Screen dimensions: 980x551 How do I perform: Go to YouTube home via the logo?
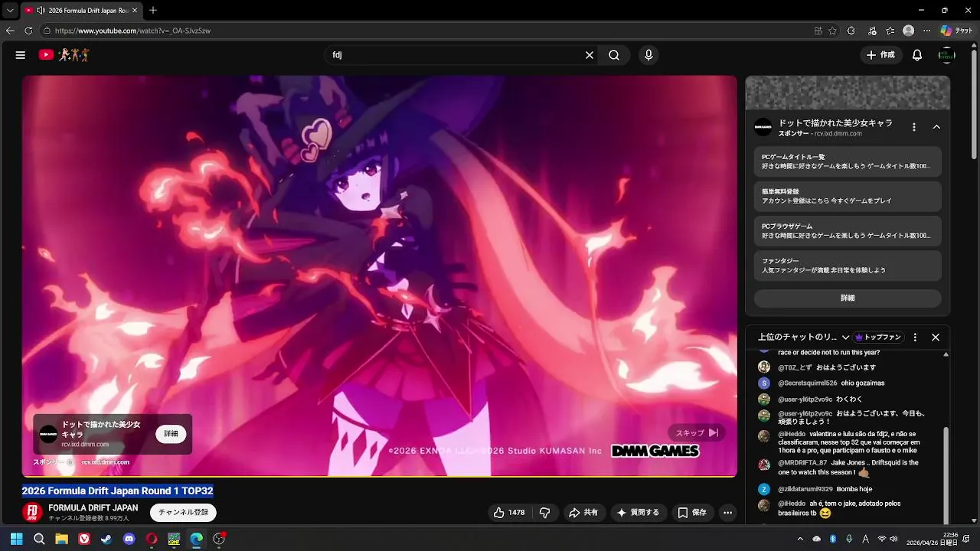click(x=64, y=55)
